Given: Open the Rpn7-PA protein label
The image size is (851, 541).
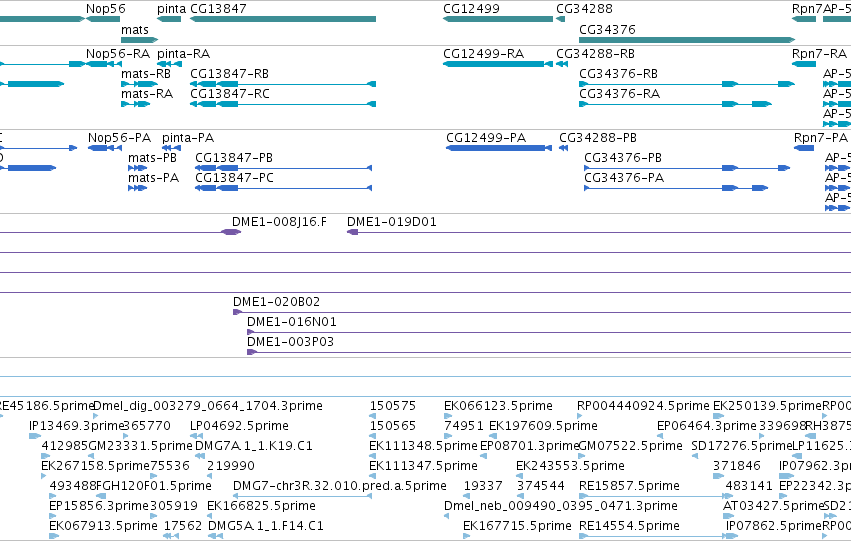Looking at the screenshot, I should point(821,138).
